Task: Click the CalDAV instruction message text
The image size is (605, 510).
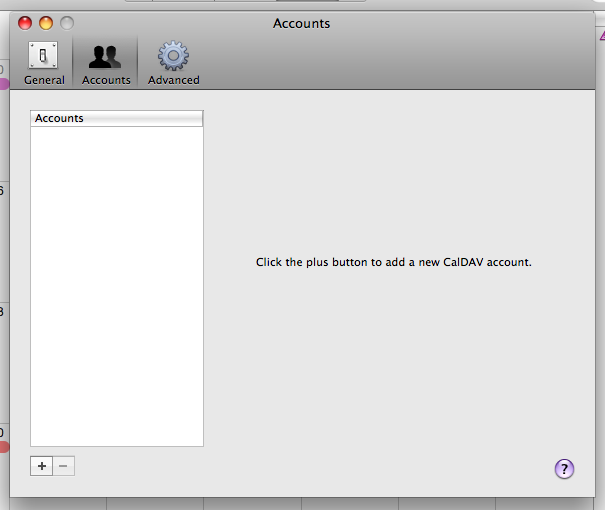Action: [394, 262]
